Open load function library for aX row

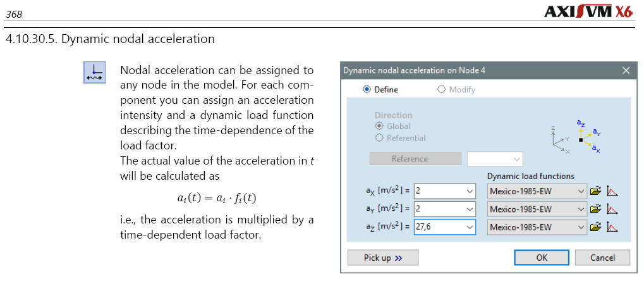tap(595, 191)
